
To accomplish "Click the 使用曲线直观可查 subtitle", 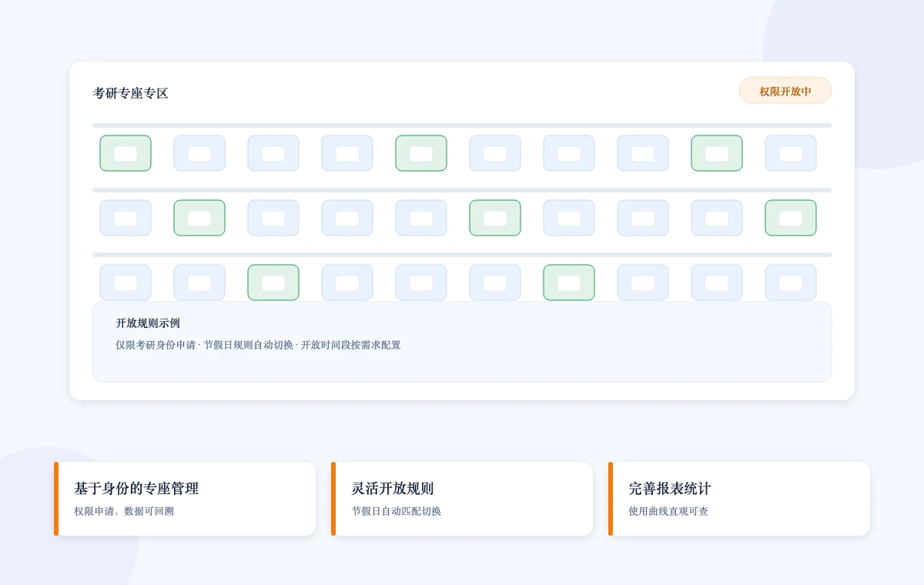I will pyautogui.click(x=668, y=511).
